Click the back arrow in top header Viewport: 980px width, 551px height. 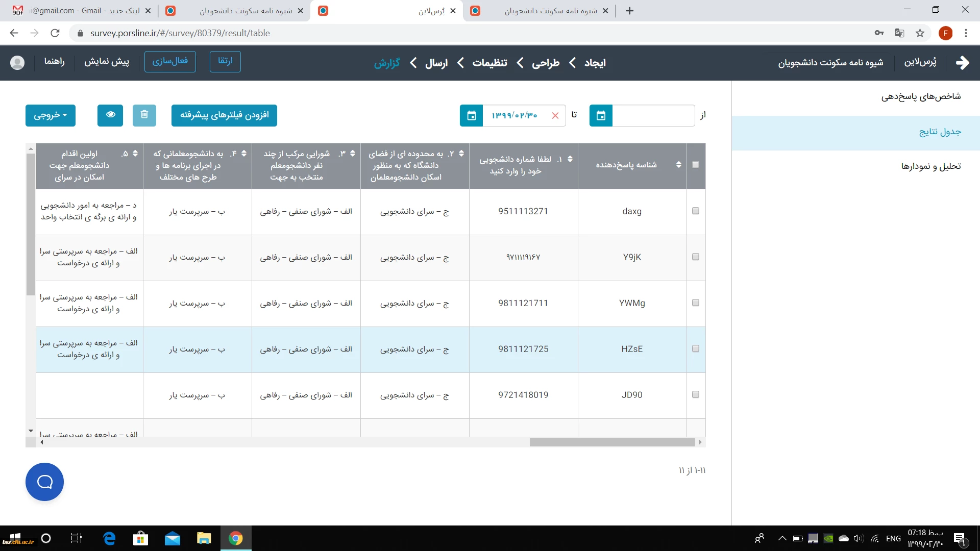pyautogui.click(x=962, y=62)
